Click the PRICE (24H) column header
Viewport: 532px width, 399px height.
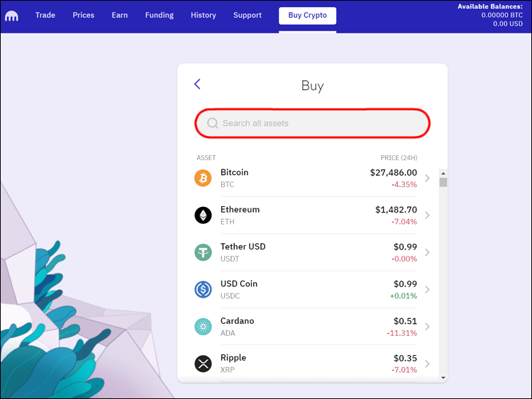click(399, 157)
